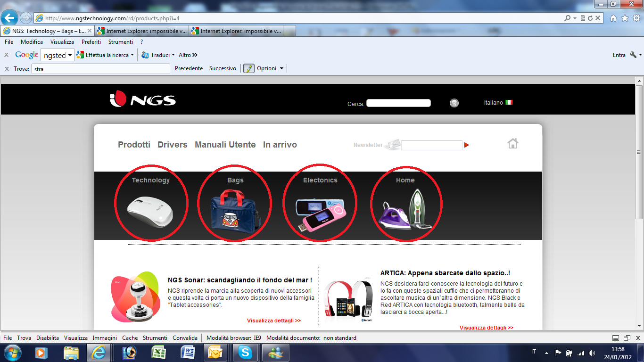Screen dimensions: 644x362
Task: Select the Electonics category MP3 players image
Action: click(321, 214)
